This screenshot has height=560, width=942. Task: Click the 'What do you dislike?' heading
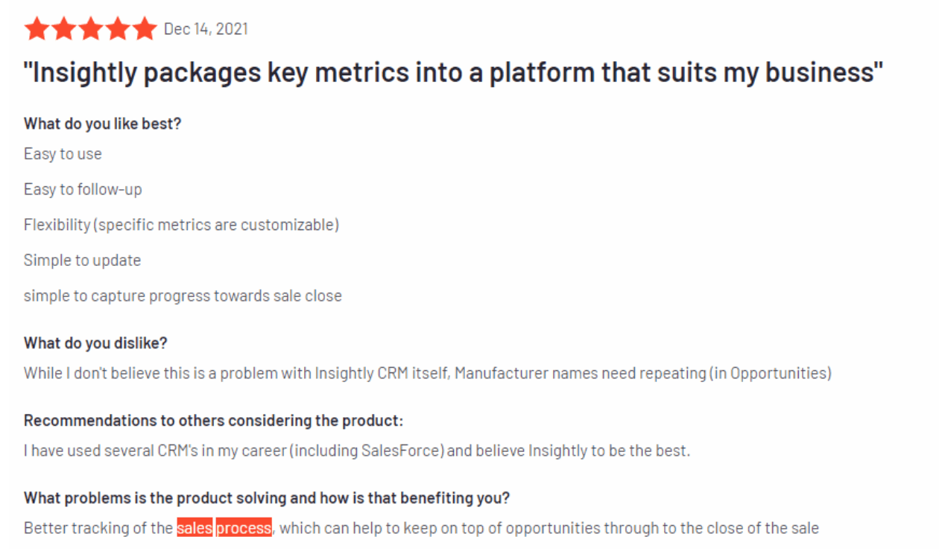[x=95, y=343]
